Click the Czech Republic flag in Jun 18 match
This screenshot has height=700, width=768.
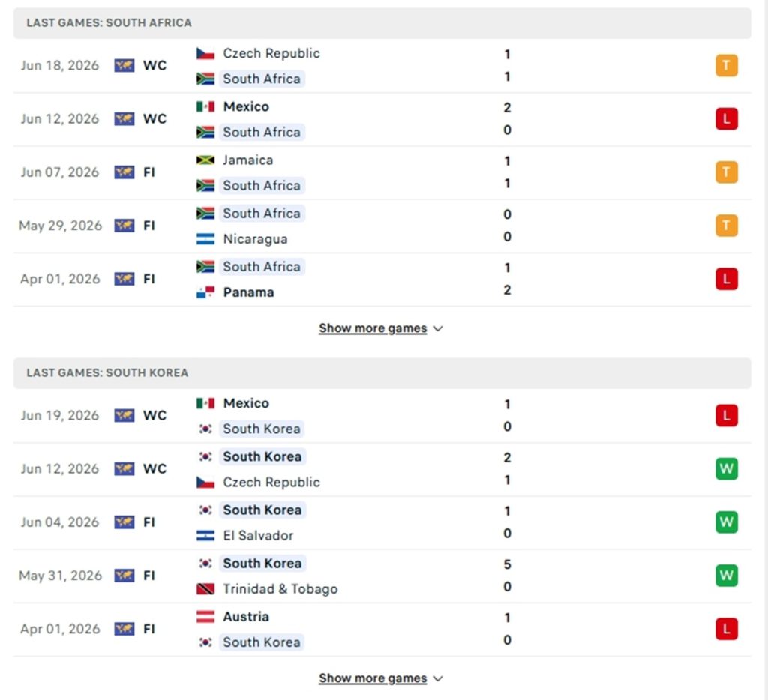(205, 53)
